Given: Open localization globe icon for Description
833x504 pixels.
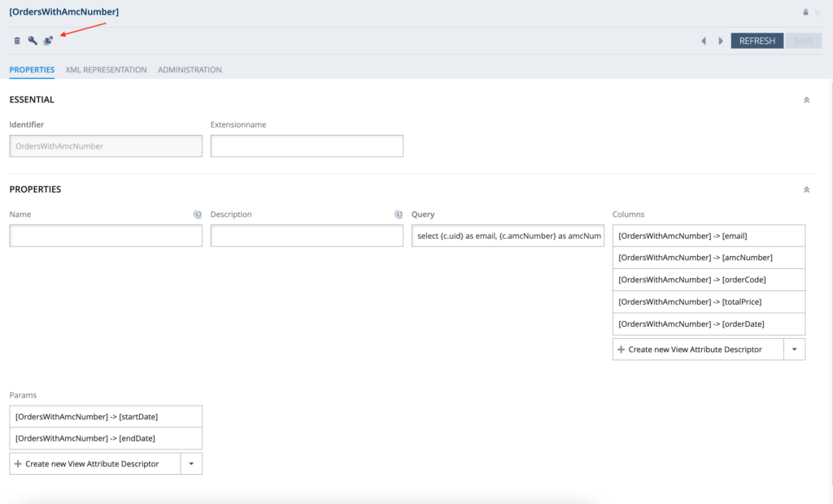Looking at the screenshot, I should pyautogui.click(x=399, y=215).
